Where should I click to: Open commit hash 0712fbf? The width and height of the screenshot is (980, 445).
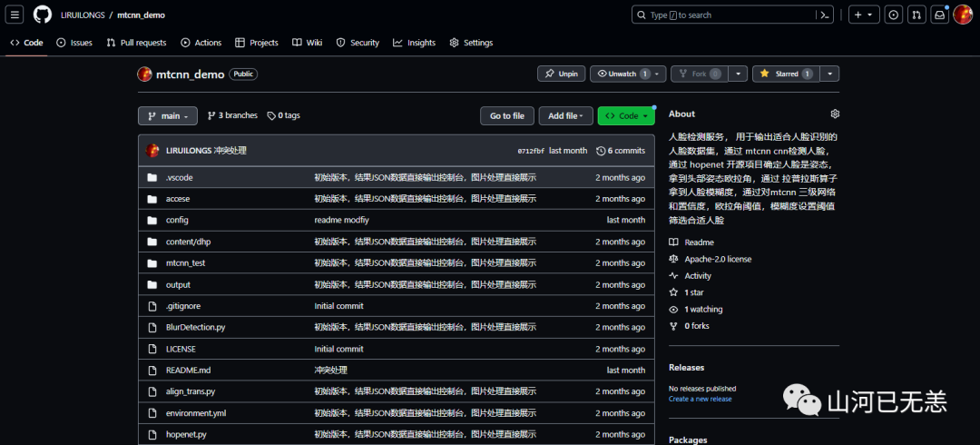point(531,151)
